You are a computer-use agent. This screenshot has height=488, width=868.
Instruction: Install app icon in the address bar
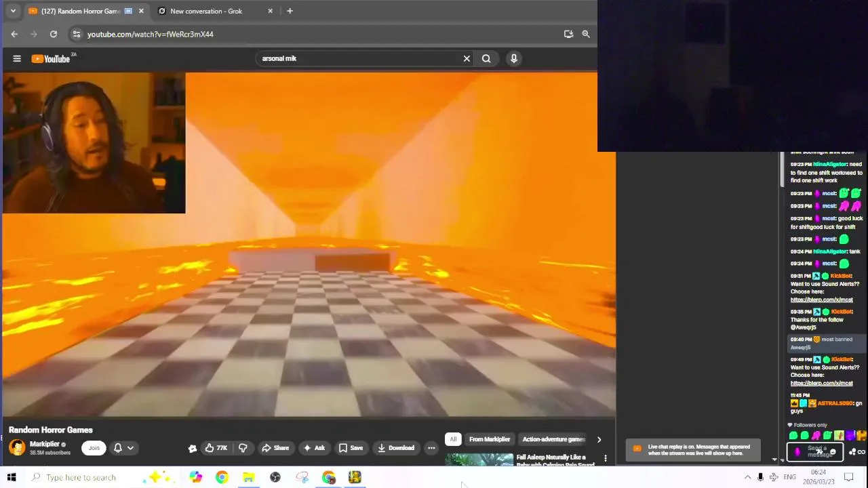(x=568, y=34)
